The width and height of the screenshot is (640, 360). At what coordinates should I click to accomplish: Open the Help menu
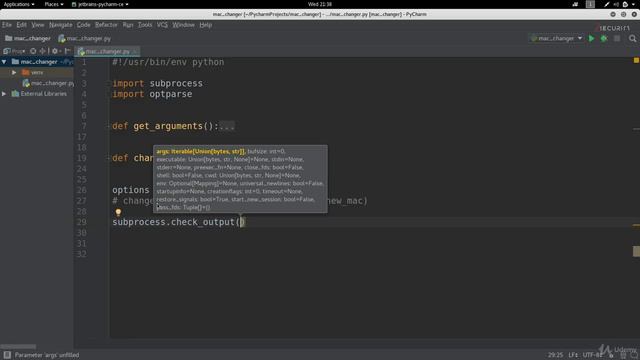[x=206, y=25]
